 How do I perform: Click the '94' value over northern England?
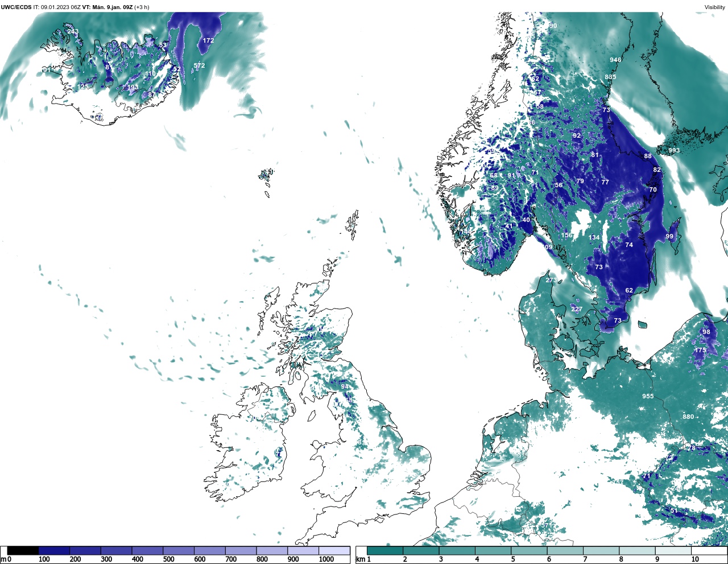pos(344,386)
